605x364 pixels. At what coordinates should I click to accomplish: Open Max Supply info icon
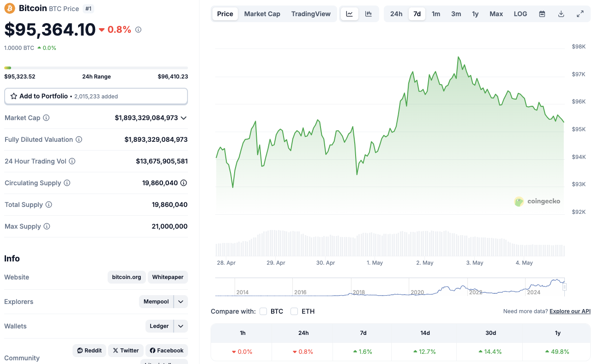(x=47, y=226)
